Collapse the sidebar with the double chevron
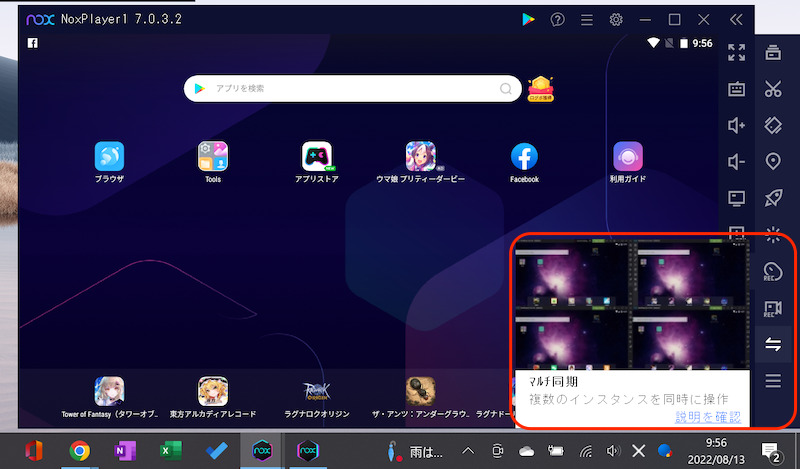Viewport: 800px width, 469px height. pos(737,19)
